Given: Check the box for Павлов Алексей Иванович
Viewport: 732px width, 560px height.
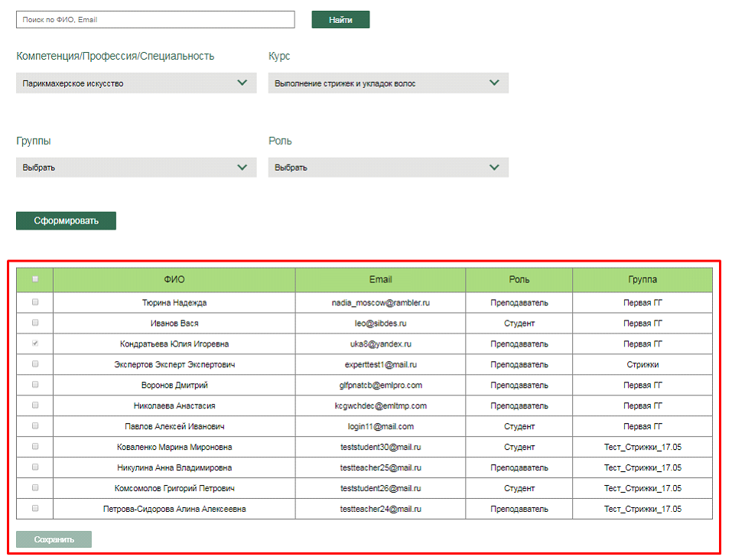Looking at the screenshot, I should click(35, 425).
